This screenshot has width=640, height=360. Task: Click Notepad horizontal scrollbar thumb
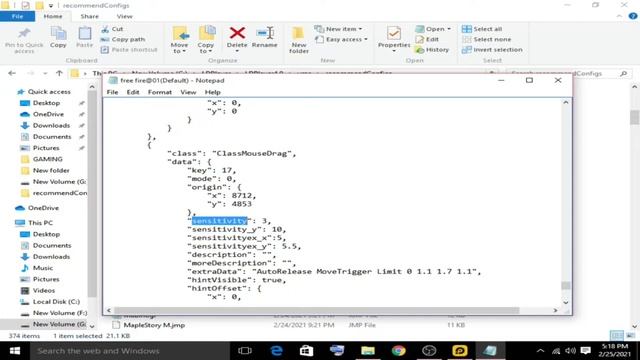pos(317,310)
